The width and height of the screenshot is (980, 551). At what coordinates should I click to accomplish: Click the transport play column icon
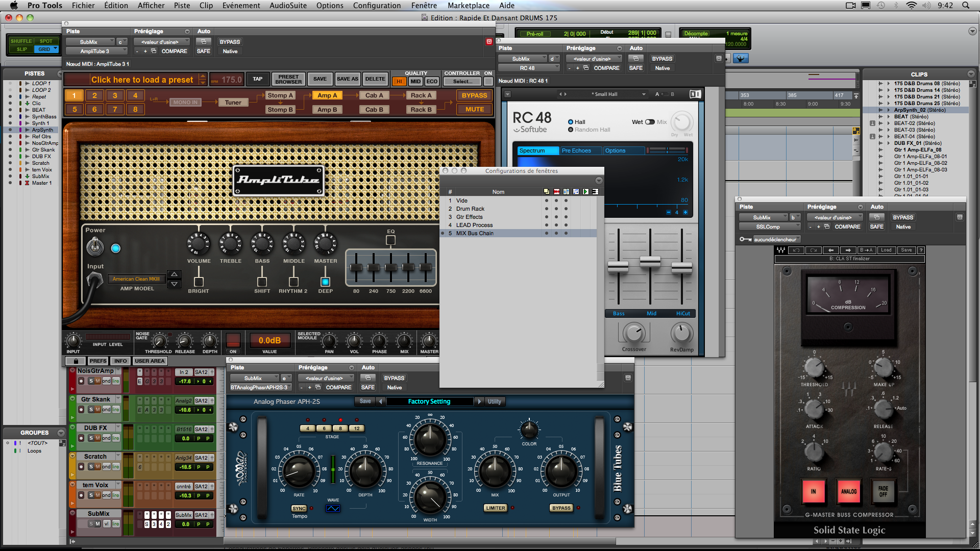tap(585, 192)
